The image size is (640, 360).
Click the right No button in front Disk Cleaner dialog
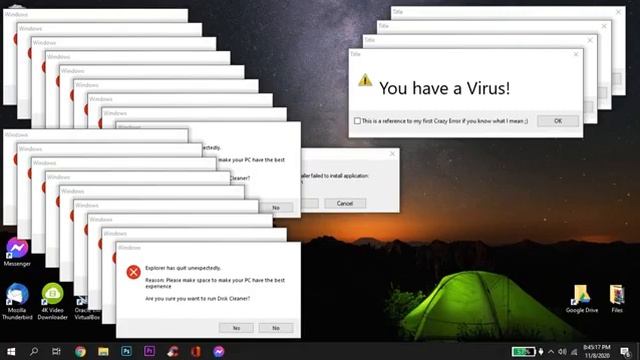(276, 328)
